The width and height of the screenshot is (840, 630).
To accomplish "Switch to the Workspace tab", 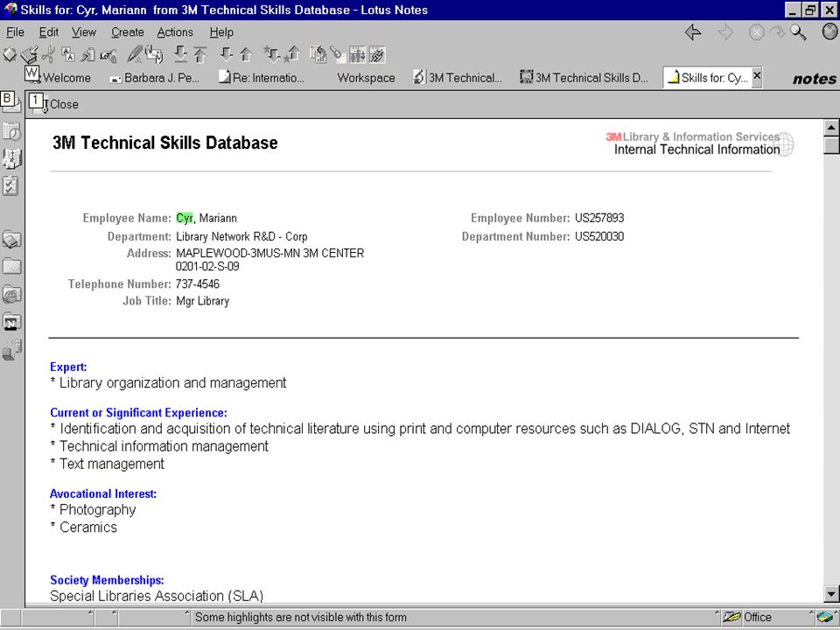I will (366, 78).
